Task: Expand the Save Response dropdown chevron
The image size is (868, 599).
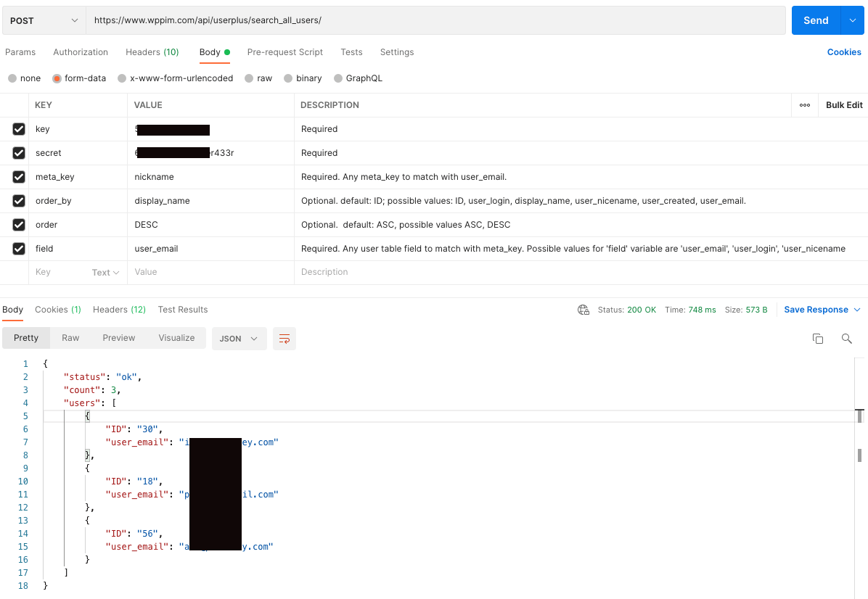Action: click(x=858, y=310)
